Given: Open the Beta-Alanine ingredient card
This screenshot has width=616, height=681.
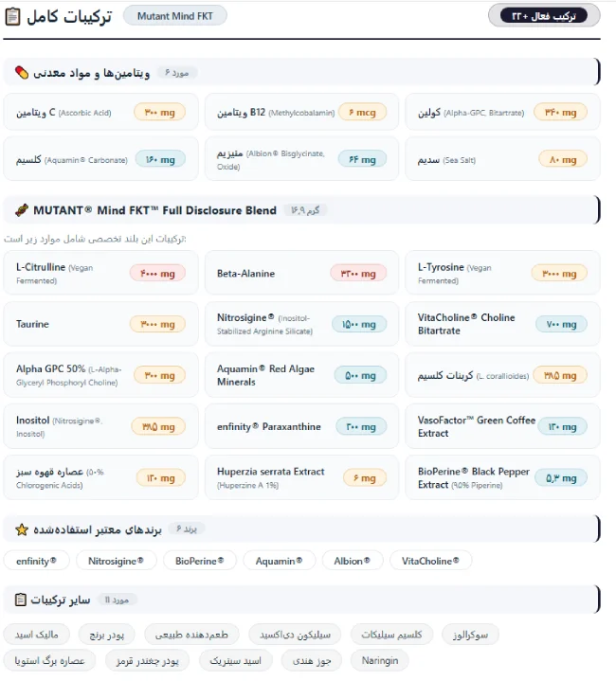Looking at the screenshot, I should (x=301, y=273).
